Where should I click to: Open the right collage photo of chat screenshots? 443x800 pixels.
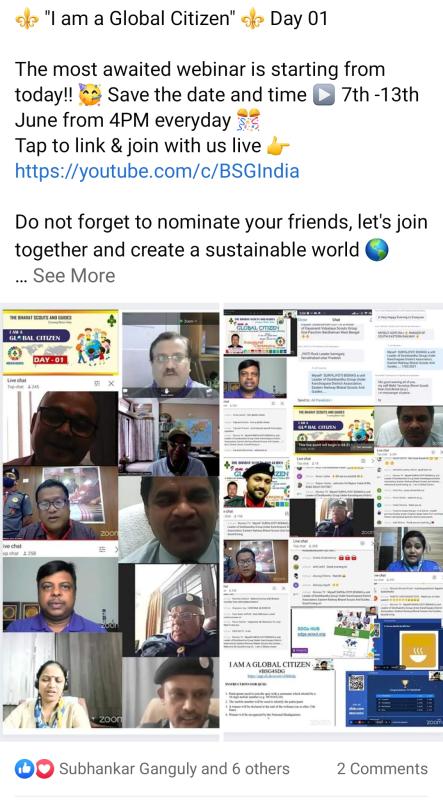(333, 518)
